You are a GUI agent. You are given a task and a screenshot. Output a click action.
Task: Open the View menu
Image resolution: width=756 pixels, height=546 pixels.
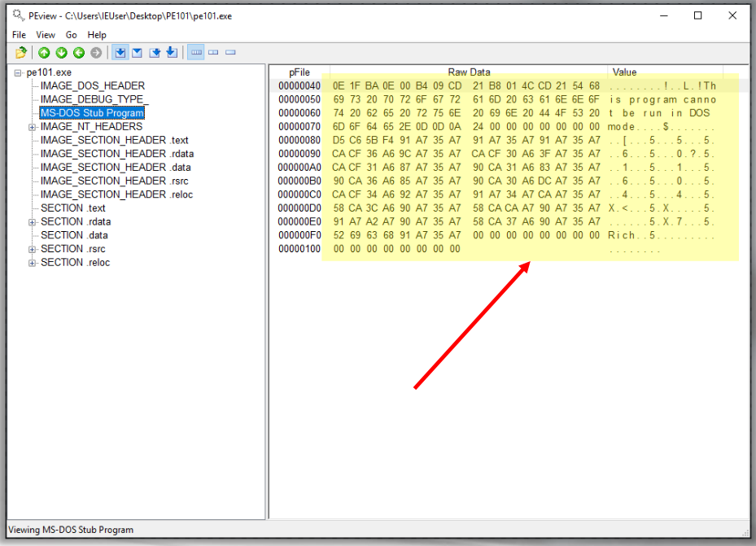[x=46, y=35]
